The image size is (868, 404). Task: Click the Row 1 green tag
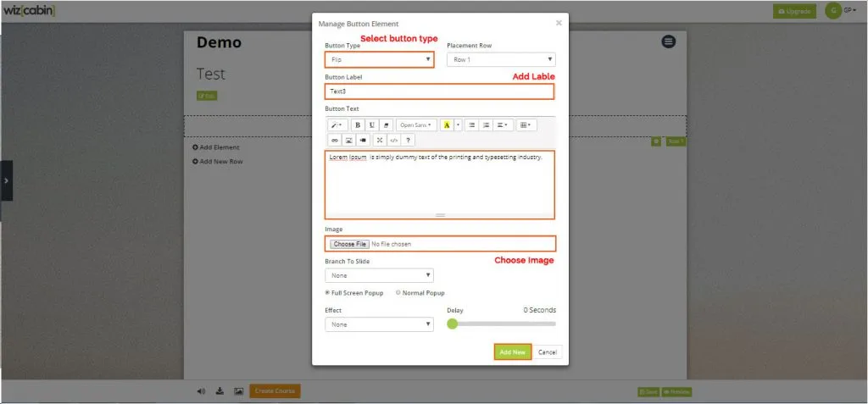676,141
